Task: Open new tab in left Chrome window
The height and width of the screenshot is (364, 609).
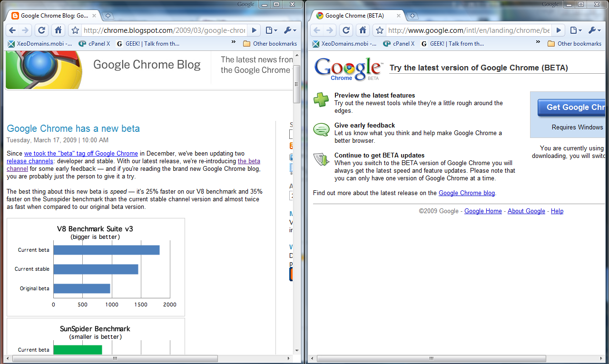Action: tap(108, 16)
